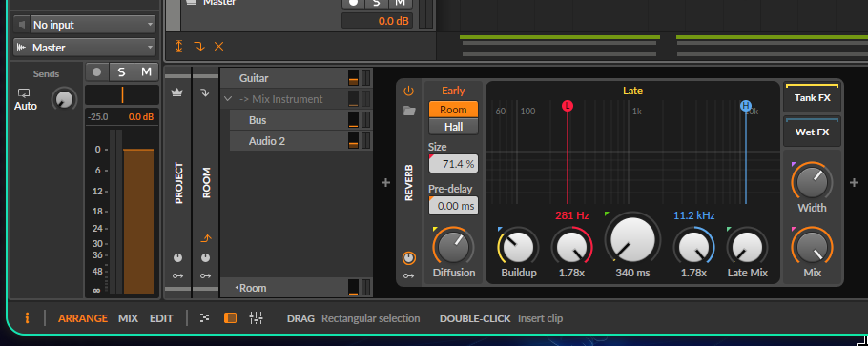The width and height of the screenshot is (868, 346).
Task: Click the crown icon above PROJECT
Action: (177, 92)
